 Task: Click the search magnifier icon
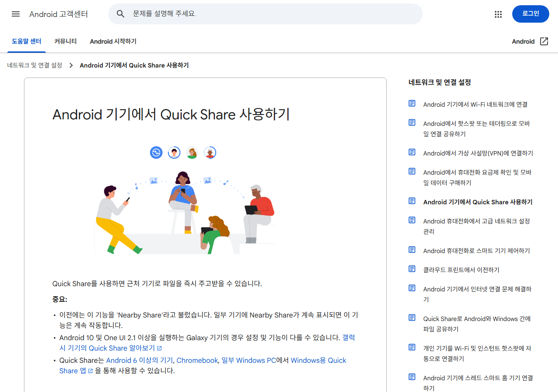pos(121,14)
